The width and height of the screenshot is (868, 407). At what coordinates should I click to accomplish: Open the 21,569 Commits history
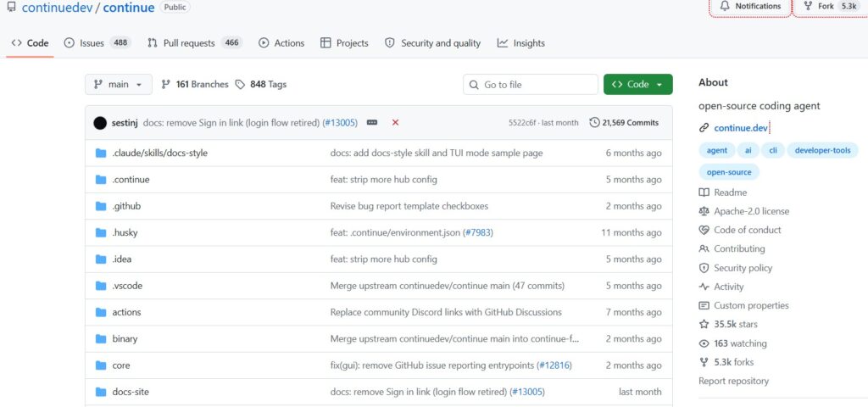point(624,122)
